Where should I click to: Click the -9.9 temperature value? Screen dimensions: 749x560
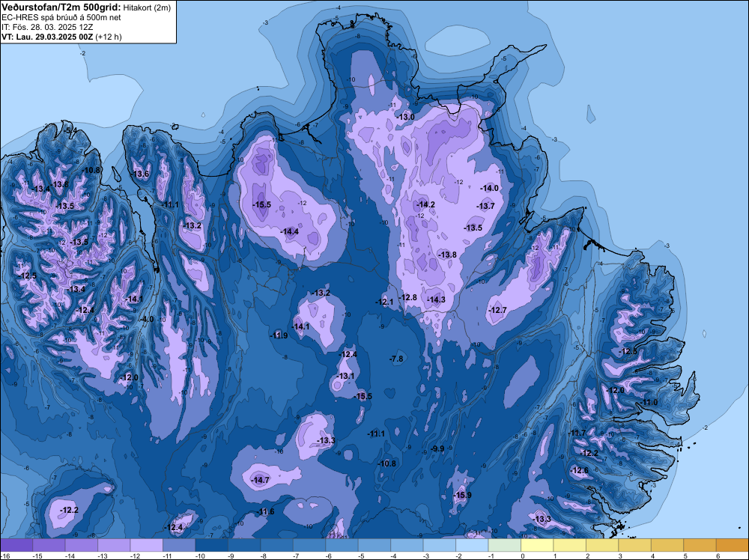[x=437, y=448]
